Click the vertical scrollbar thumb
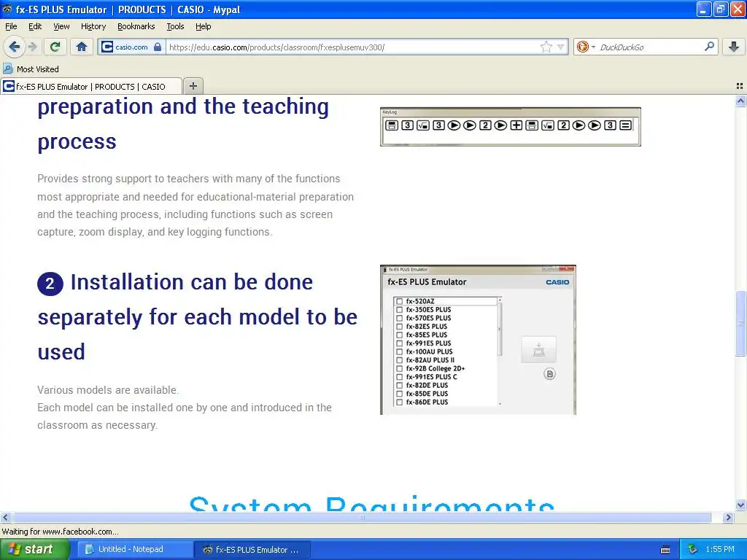747x560 pixels. click(740, 323)
